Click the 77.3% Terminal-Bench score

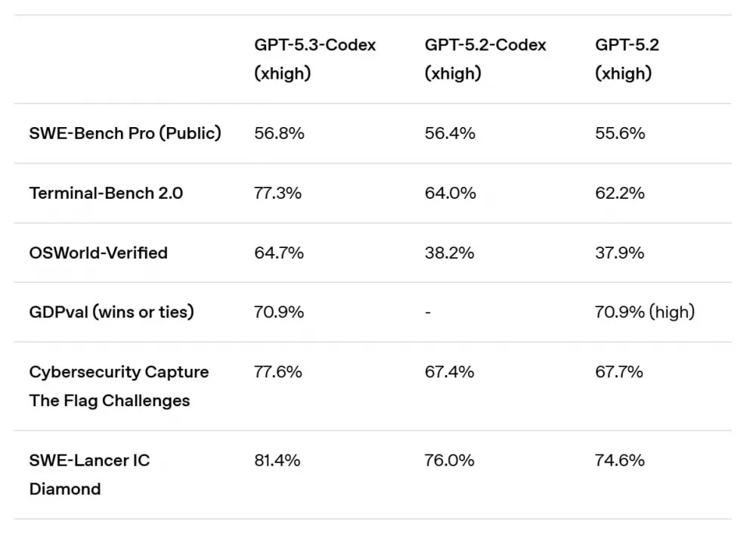[x=277, y=193]
